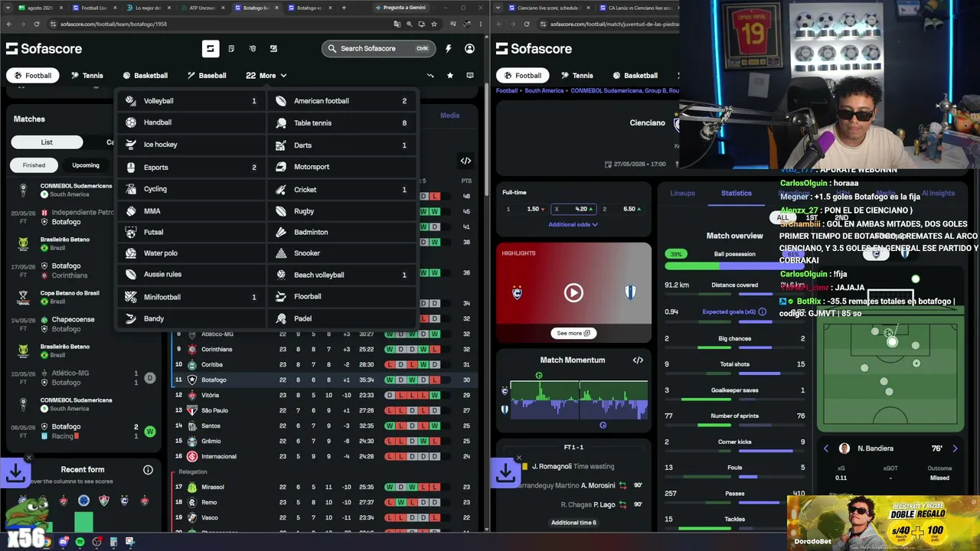This screenshot has width=980, height=551.
Task: Click the Floorball icon
Action: (x=281, y=296)
